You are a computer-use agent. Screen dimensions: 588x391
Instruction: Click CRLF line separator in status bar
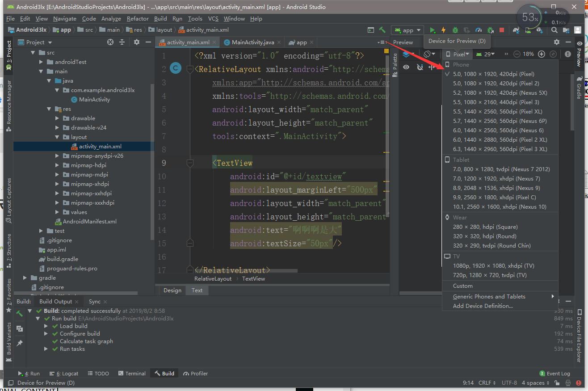coord(486,383)
